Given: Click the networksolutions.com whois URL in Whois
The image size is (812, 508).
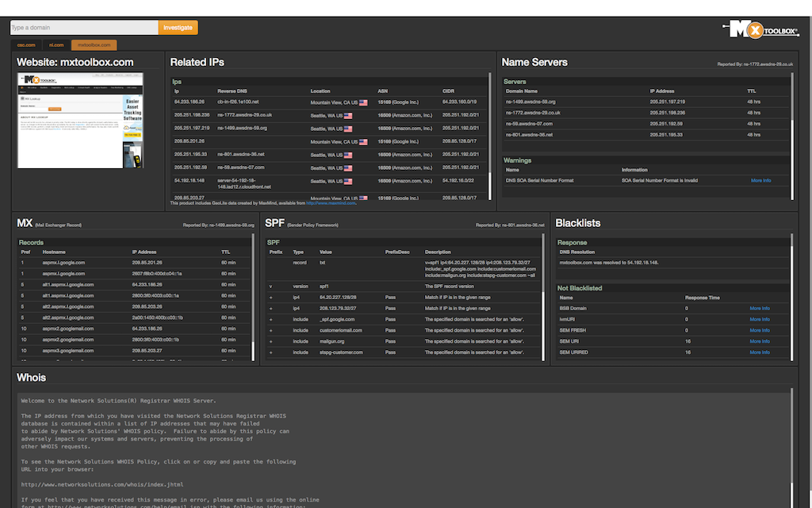Looking at the screenshot, I should (x=102, y=485).
